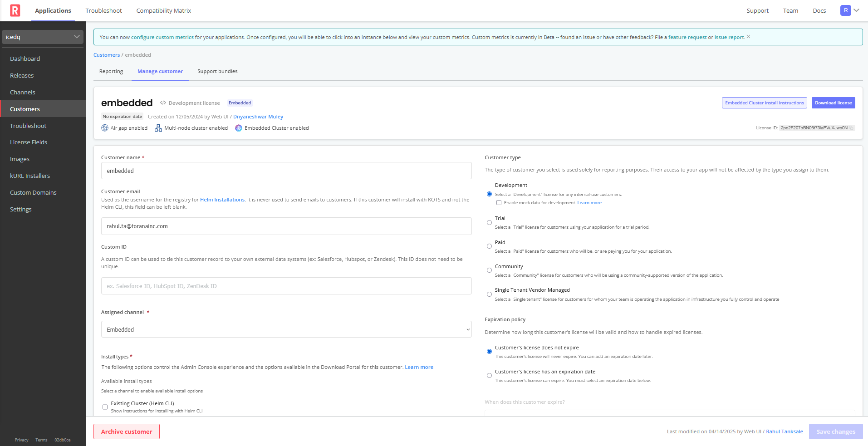Screen dimensions: 868x446
Task: Click the Development license code icon
Action: pos(163,103)
